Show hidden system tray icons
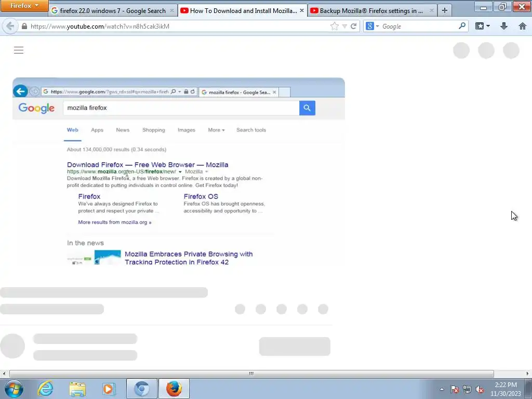 pyautogui.click(x=442, y=389)
